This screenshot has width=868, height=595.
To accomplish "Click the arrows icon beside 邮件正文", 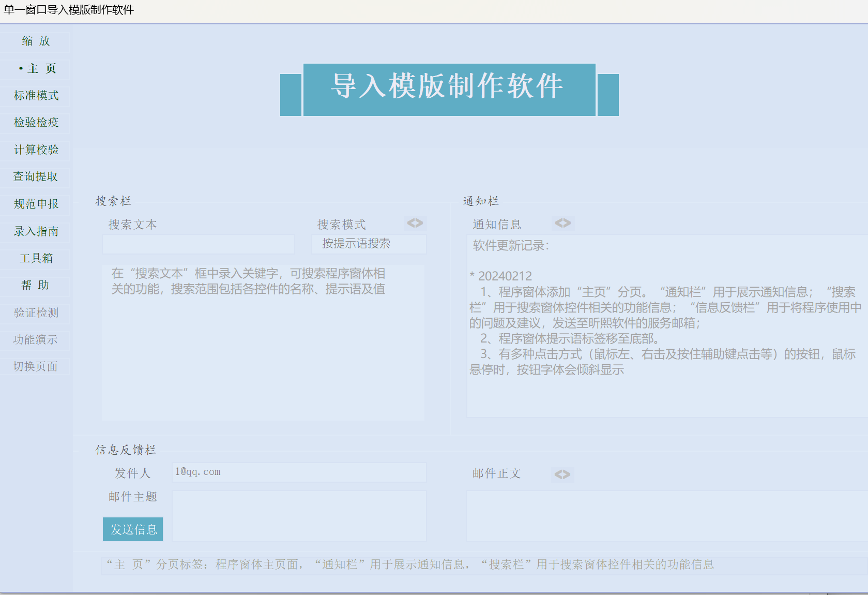I will (562, 474).
